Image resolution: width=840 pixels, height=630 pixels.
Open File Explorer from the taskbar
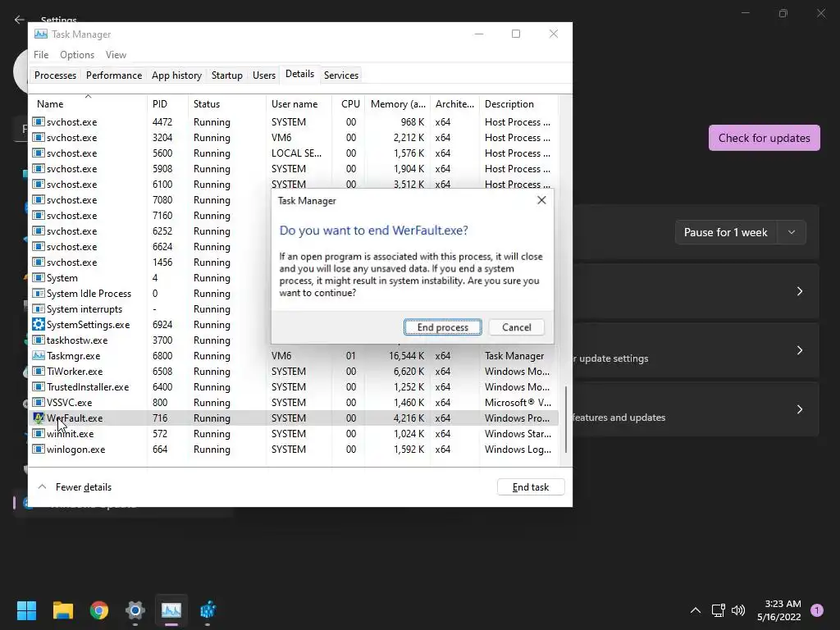pos(62,609)
